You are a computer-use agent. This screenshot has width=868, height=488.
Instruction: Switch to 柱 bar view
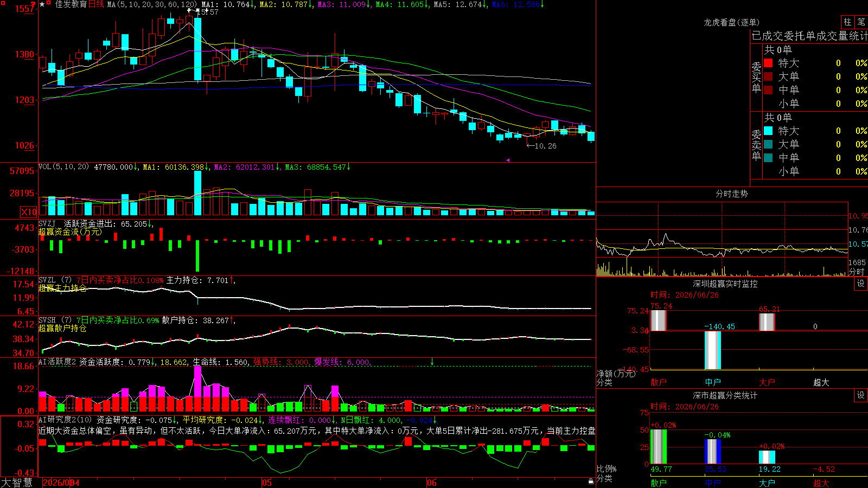847,22
